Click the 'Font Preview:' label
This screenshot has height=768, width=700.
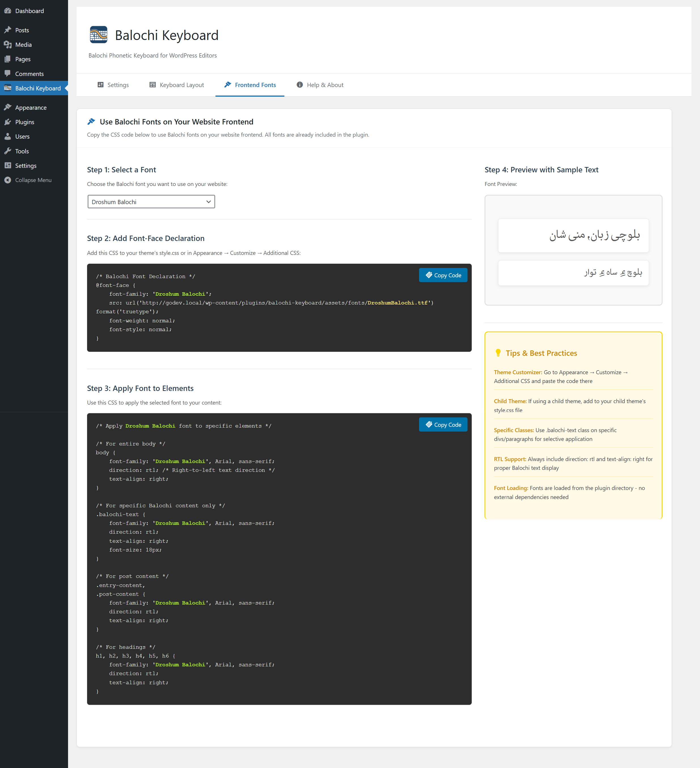coord(501,184)
